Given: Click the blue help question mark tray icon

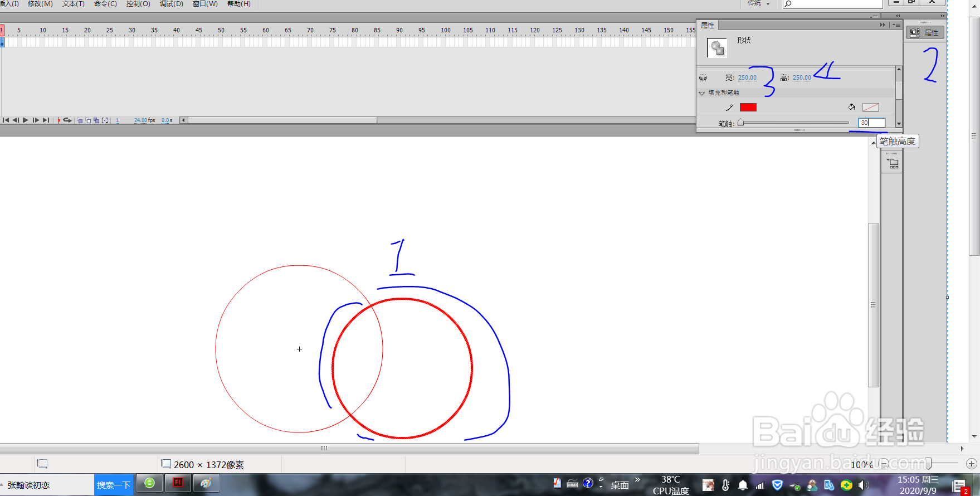Looking at the screenshot, I should [588, 483].
